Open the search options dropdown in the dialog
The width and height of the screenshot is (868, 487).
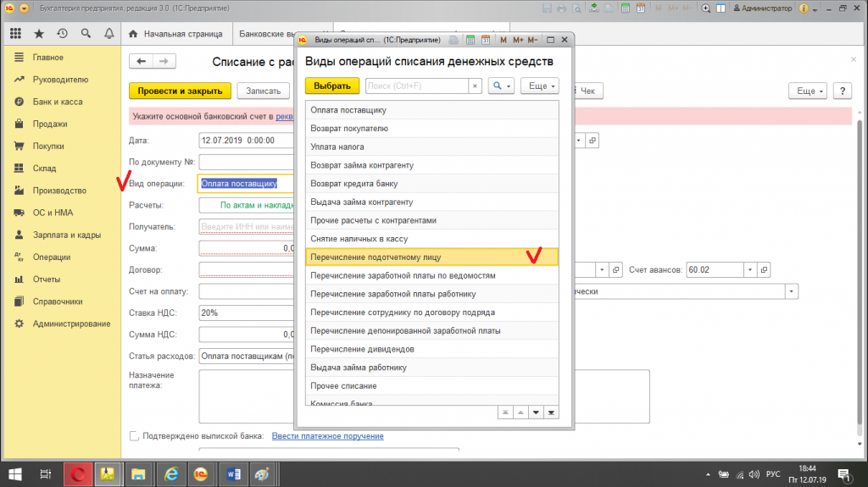[501, 86]
